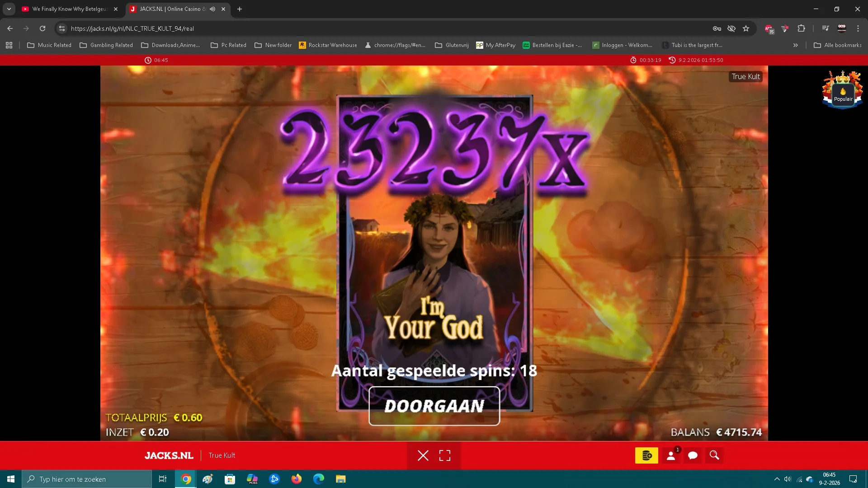Open the Extensions puzzle icon
The height and width of the screenshot is (488, 868).
tap(801, 28)
